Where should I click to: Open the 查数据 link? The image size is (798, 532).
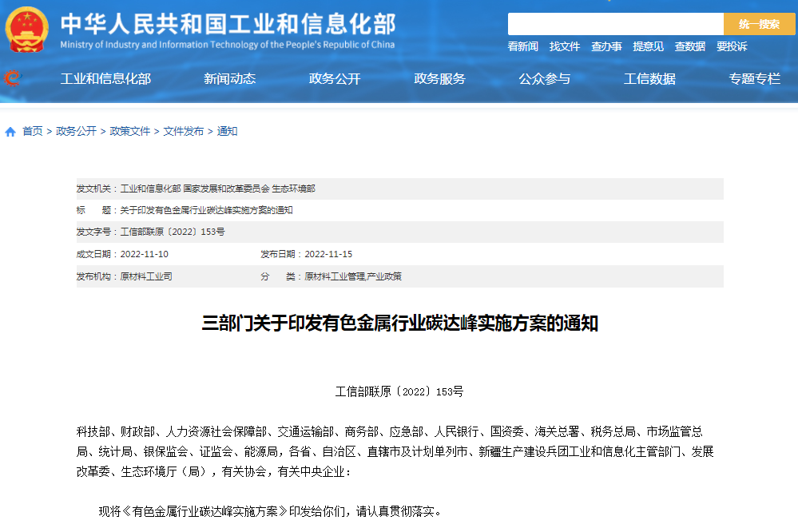tap(689, 47)
